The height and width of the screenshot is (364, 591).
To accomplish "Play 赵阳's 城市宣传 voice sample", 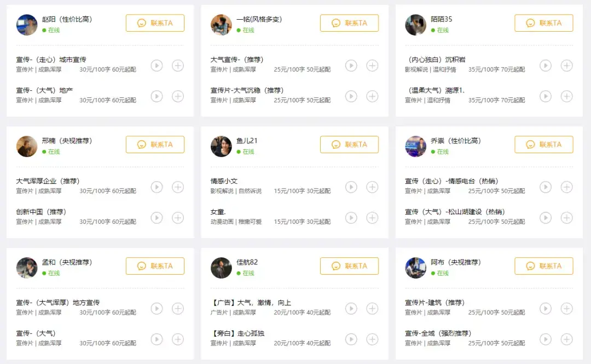I will [x=157, y=65].
